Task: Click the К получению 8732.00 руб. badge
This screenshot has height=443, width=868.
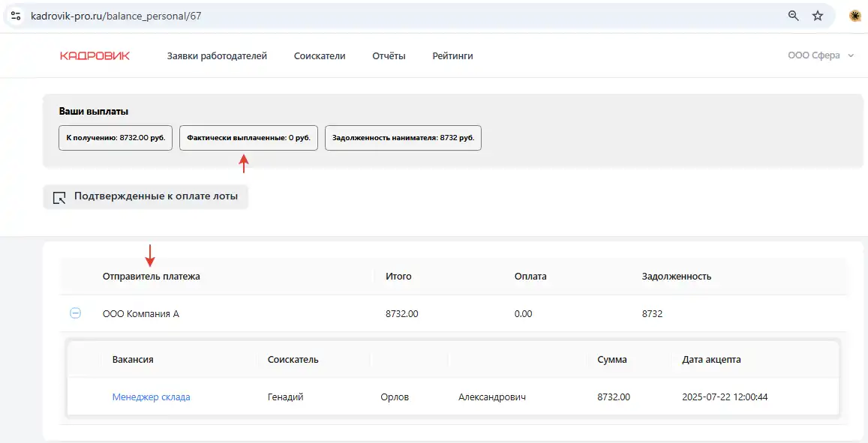Action: 116,138
